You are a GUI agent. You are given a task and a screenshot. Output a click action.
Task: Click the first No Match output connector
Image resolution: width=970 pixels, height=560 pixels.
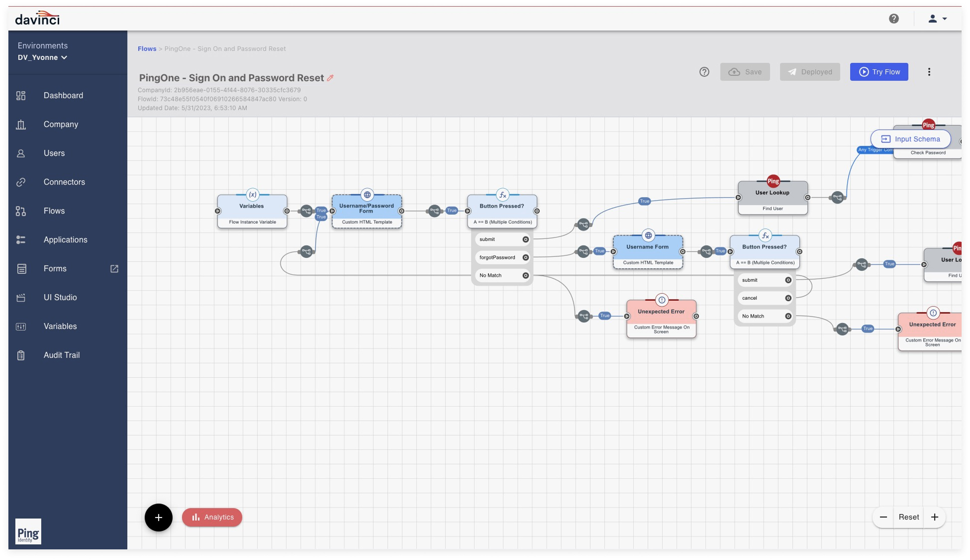(525, 275)
